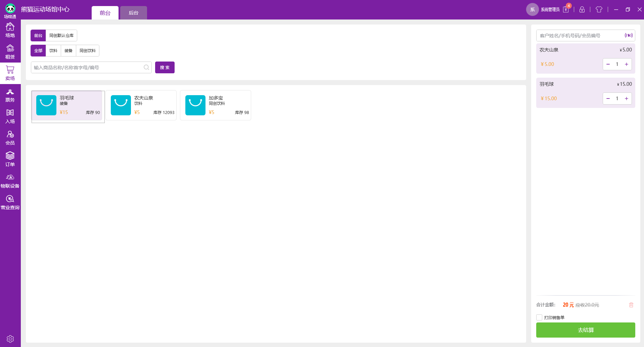Viewport: 644px width, 347px height.
Task: Open the 场地 venue sidebar icon
Action: point(10,30)
